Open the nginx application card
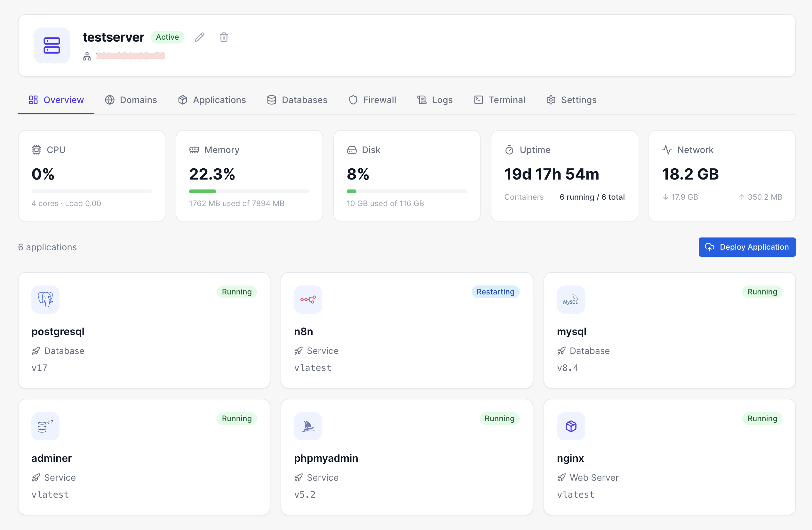Screen dimensions: 812x530 click(x=669, y=457)
